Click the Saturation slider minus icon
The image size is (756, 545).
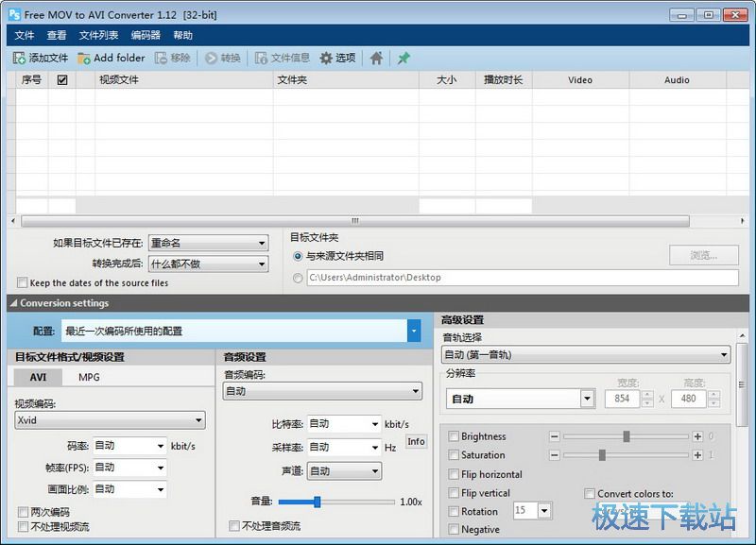(555, 455)
